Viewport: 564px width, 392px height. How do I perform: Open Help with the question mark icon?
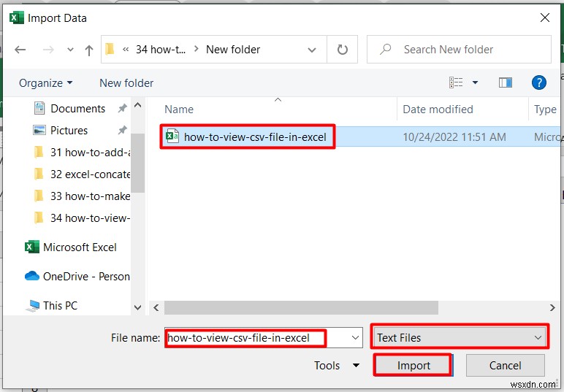click(x=539, y=82)
